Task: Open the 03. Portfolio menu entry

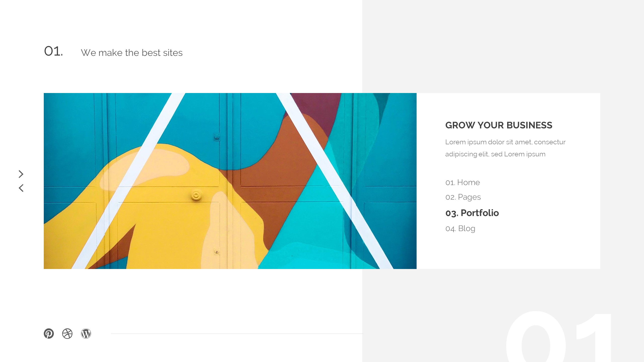Action: [x=472, y=213]
